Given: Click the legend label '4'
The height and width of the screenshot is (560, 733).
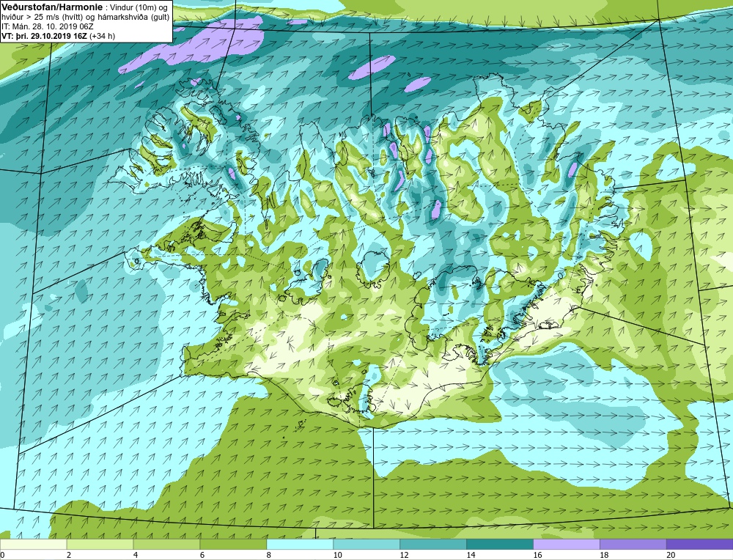Looking at the screenshot, I should [136, 555].
